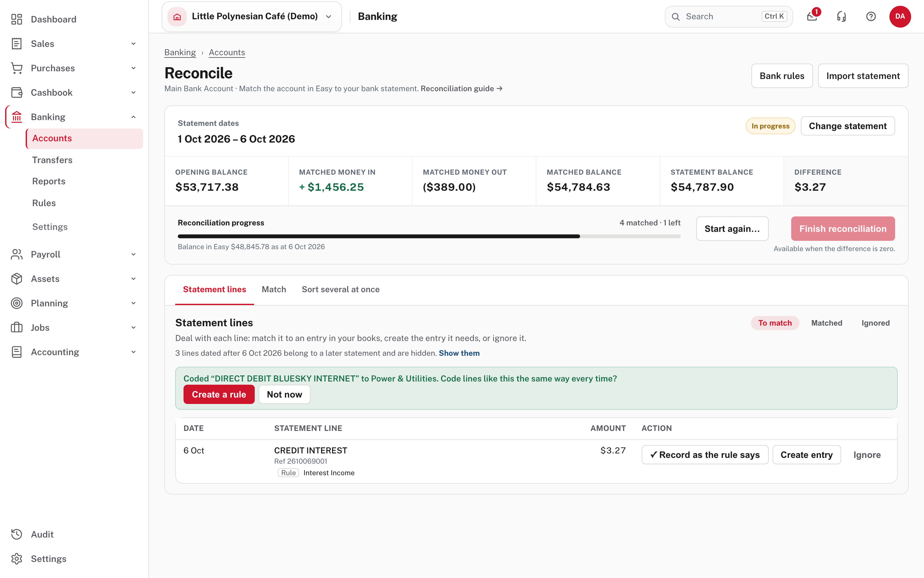
Task: Click the Search input field
Action: [729, 16]
